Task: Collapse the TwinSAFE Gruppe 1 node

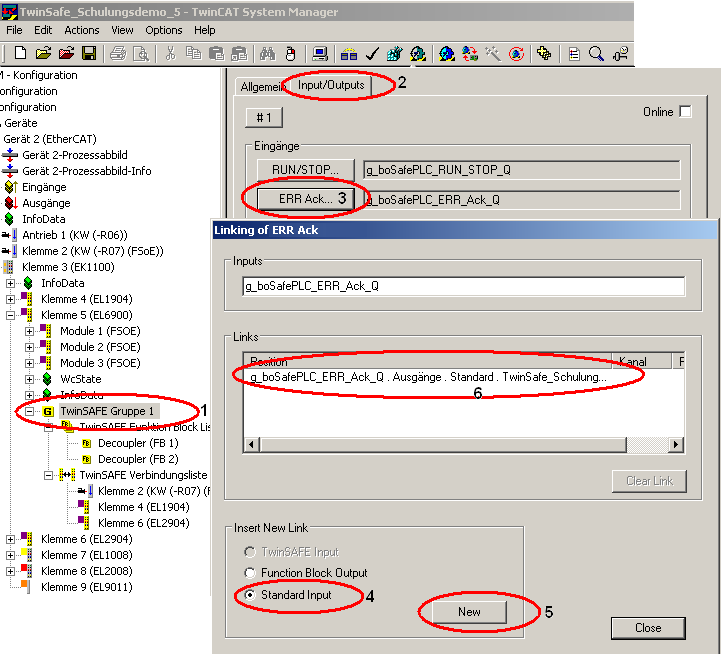Action: click(x=29, y=411)
